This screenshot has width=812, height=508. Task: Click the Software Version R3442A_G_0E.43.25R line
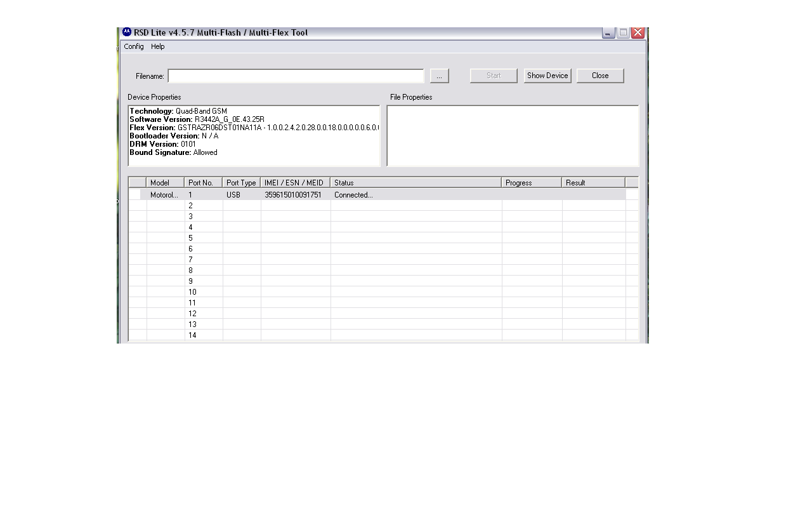click(197, 119)
